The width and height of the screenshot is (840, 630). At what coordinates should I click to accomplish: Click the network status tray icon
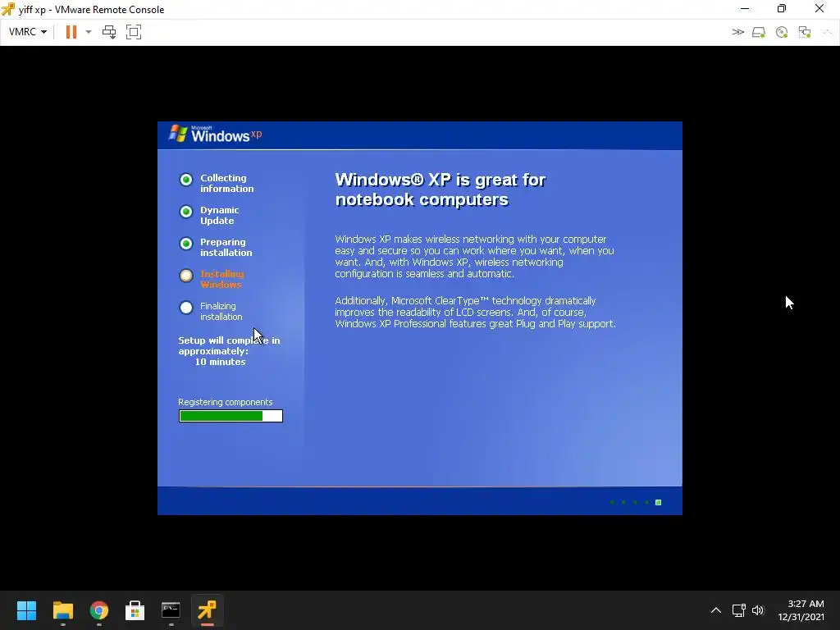point(739,610)
